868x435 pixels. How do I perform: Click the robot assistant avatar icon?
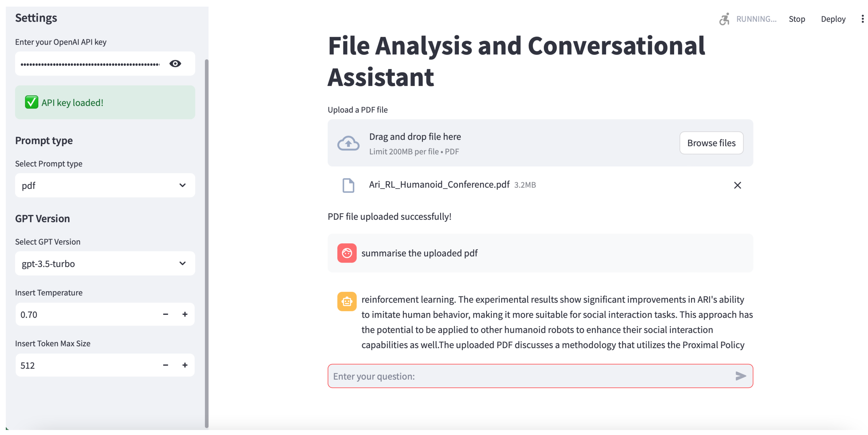tap(347, 301)
